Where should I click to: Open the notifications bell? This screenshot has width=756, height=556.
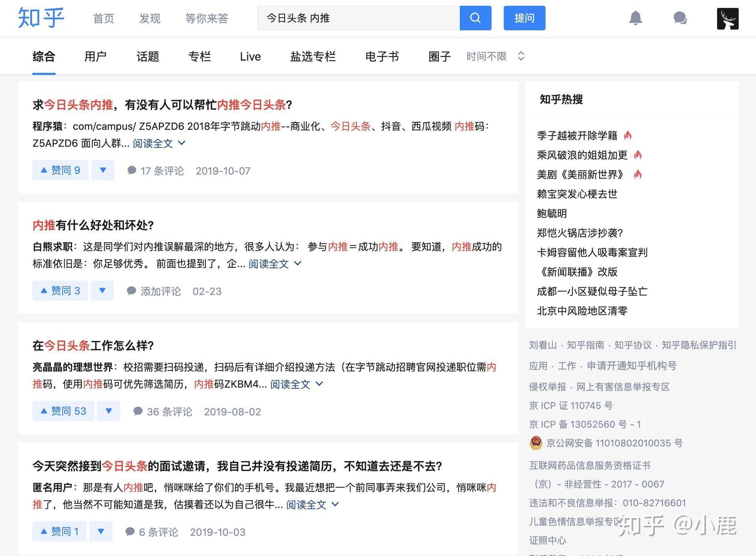click(636, 18)
